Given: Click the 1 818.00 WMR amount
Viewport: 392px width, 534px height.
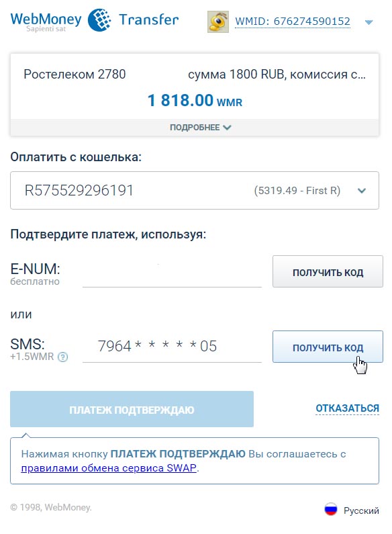Looking at the screenshot, I should click(x=195, y=101).
